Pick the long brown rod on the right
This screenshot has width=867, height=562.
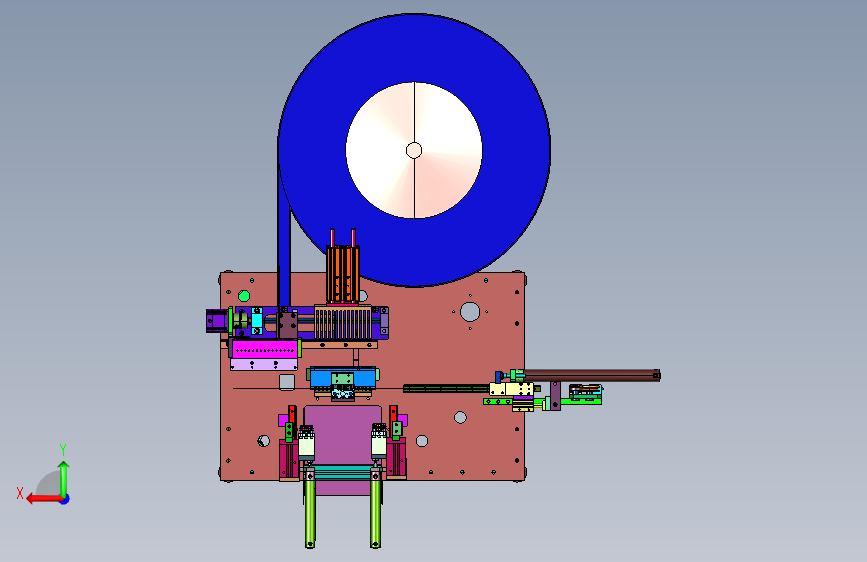[592, 375]
